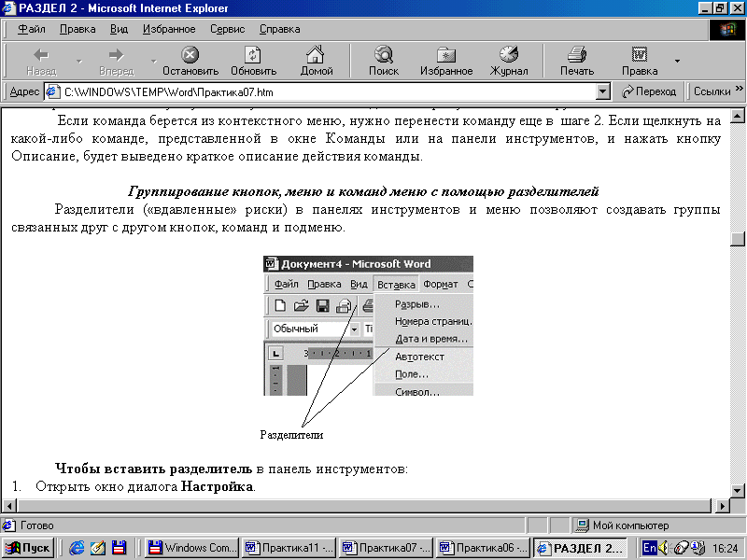Click the floppy-disk quick launch icon

(119, 548)
